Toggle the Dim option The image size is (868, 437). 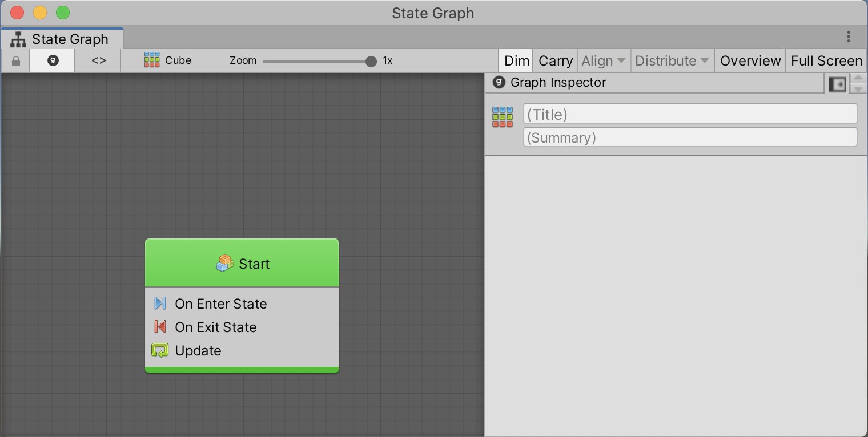point(517,61)
